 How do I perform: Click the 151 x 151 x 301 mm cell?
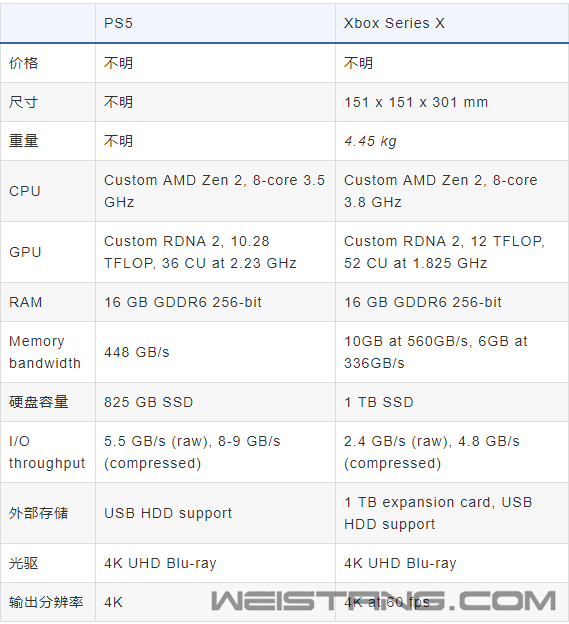pos(416,102)
